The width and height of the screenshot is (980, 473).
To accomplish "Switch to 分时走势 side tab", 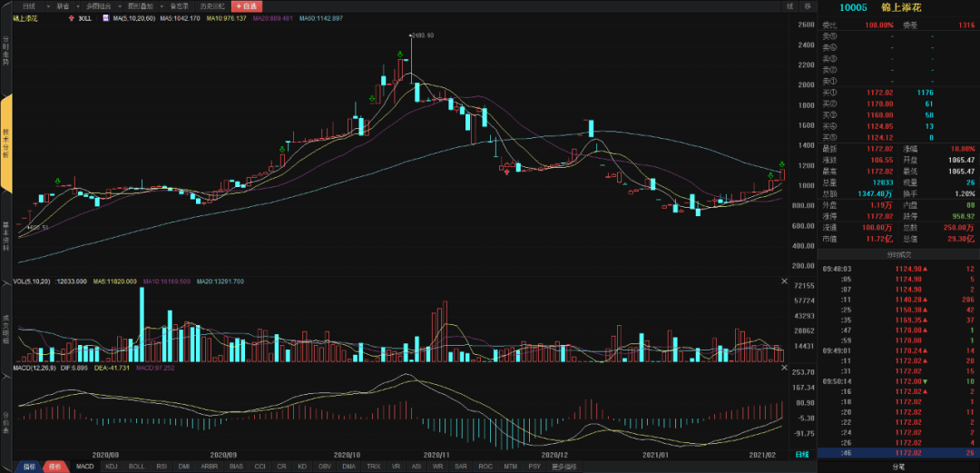I will (x=5, y=52).
